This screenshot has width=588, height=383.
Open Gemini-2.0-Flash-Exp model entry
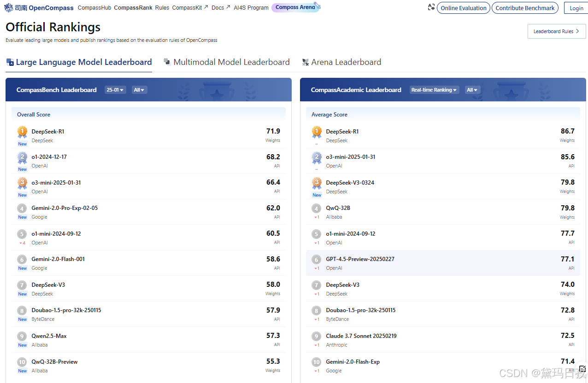pyautogui.click(x=443, y=366)
